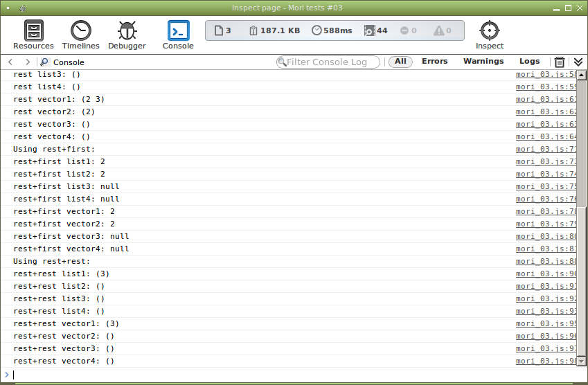
Task: Click scrollbar up arrow in console
Action: pos(581,75)
